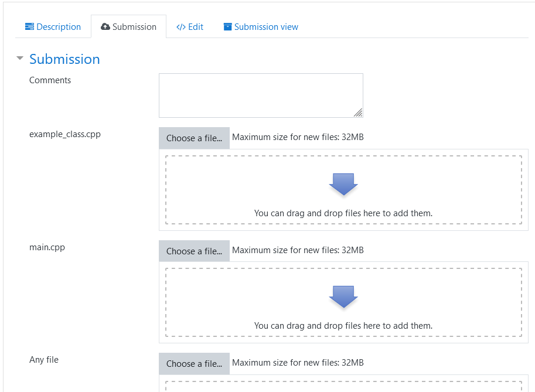Click the drag and drop text under example_class.cpp
Image resolution: width=535 pixels, height=392 pixels.
click(343, 213)
